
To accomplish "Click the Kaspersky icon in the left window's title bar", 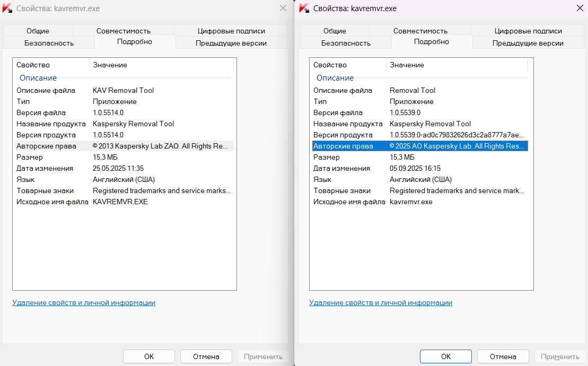I will (x=7, y=8).
